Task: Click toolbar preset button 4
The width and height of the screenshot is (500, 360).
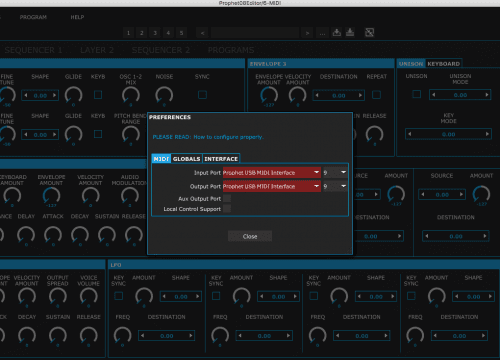Action: click(x=168, y=33)
